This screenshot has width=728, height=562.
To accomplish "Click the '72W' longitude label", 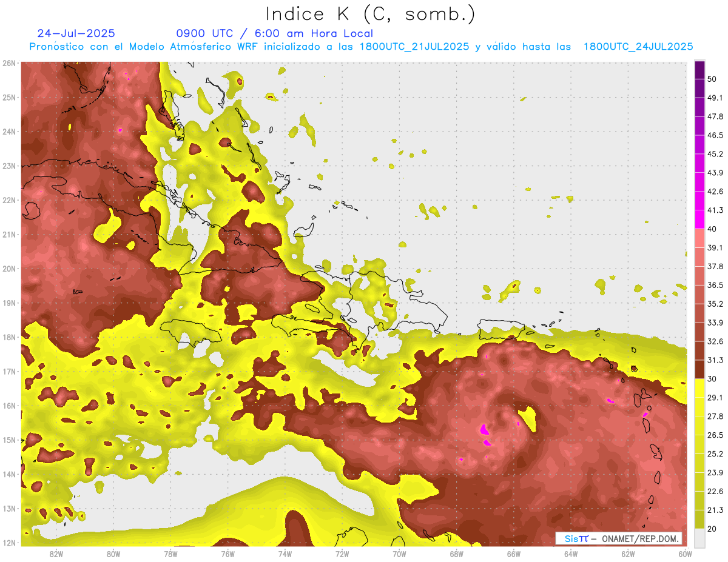I will click(342, 554).
